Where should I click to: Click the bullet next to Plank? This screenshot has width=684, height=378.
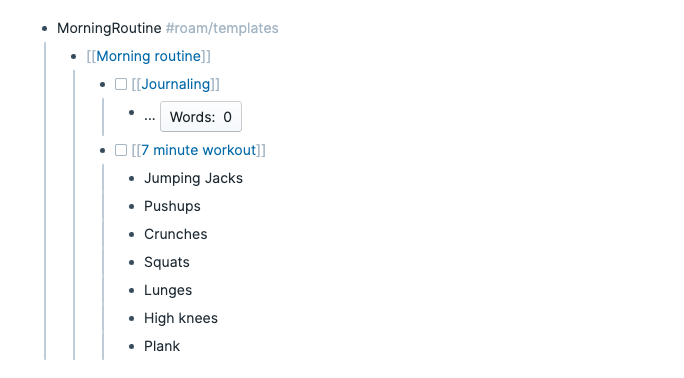pos(132,347)
